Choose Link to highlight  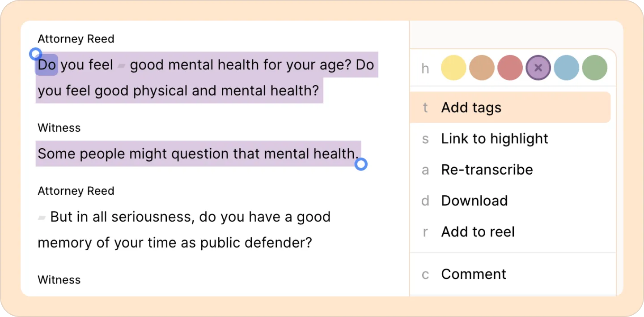point(494,139)
